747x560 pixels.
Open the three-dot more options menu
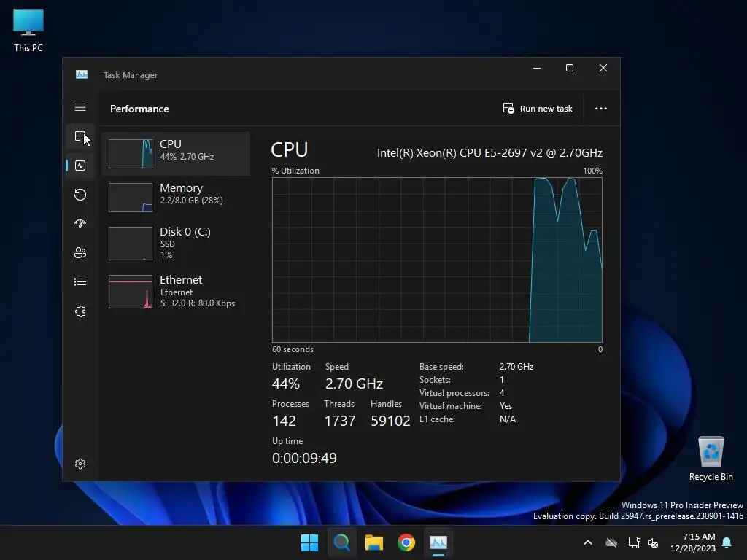pyautogui.click(x=601, y=109)
